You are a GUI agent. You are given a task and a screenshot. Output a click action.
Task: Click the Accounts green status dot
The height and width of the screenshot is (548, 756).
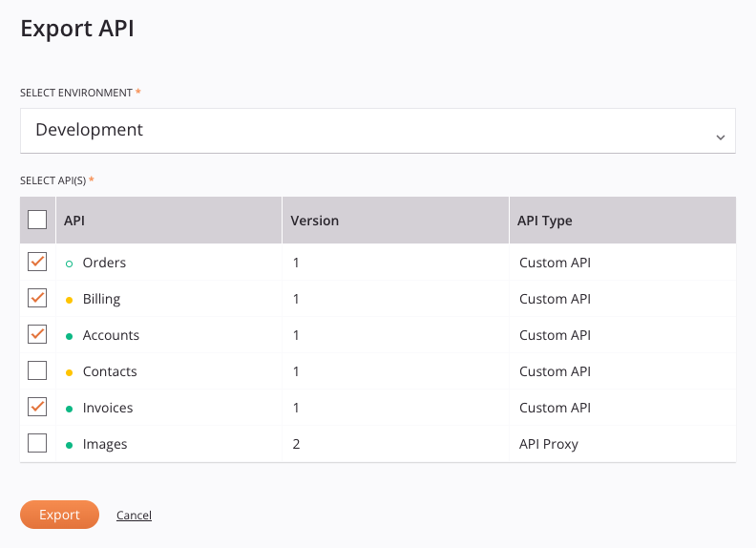click(69, 336)
